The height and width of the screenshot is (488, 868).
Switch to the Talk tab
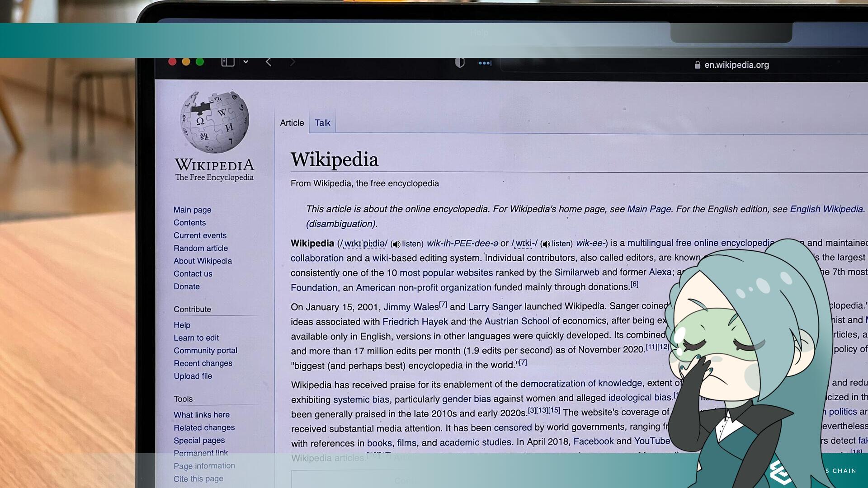click(322, 122)
